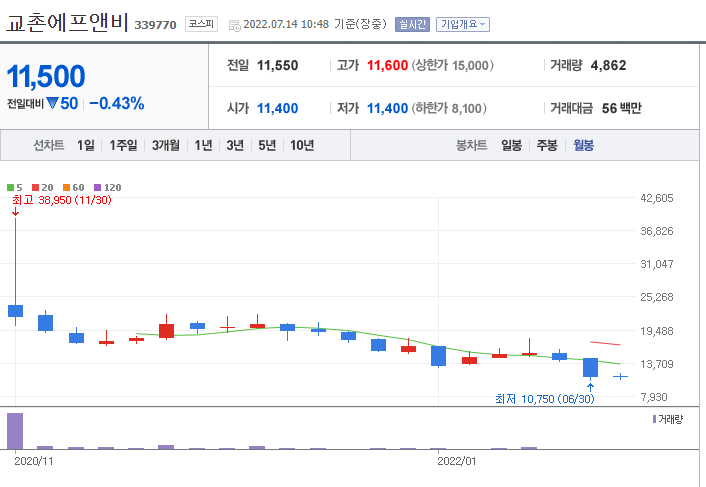The height and width of the screenshot is (487, 706).
Task: Click the 하한가 8,100 text
Action: 449,108
